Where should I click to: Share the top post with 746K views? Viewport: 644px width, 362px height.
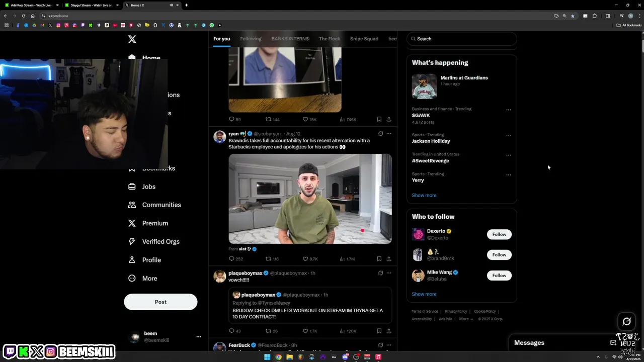(389, 119)
